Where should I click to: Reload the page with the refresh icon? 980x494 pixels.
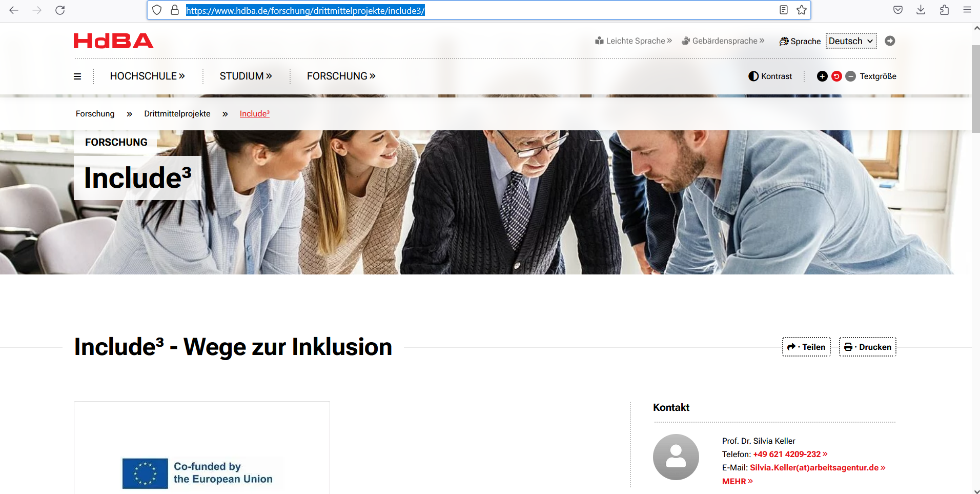click(60, 10)
